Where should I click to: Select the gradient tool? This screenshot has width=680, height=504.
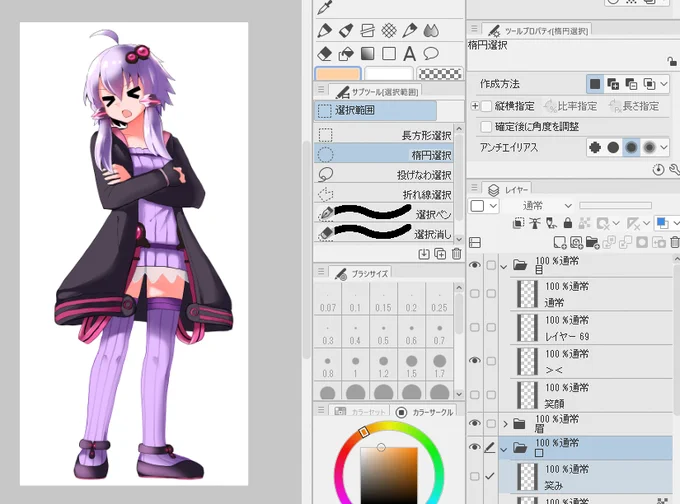point(367,54)
